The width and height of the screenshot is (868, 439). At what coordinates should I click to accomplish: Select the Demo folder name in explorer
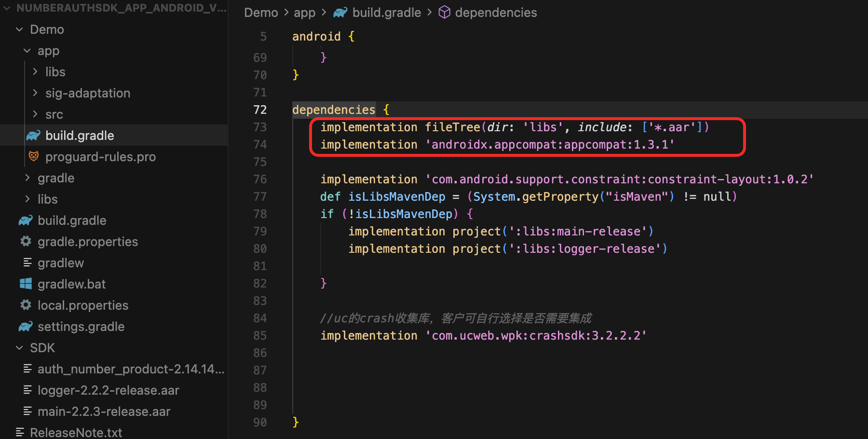click(x=47, y=29)
